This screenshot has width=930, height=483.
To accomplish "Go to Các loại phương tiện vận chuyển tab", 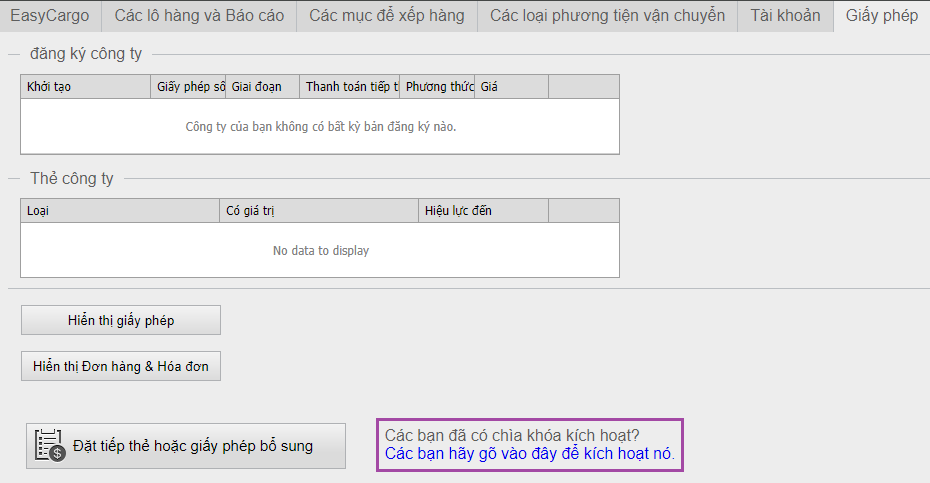I will pos(607,16).
